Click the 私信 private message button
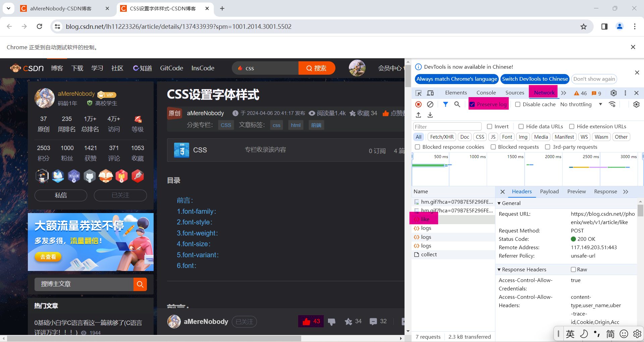 [61, 195]
